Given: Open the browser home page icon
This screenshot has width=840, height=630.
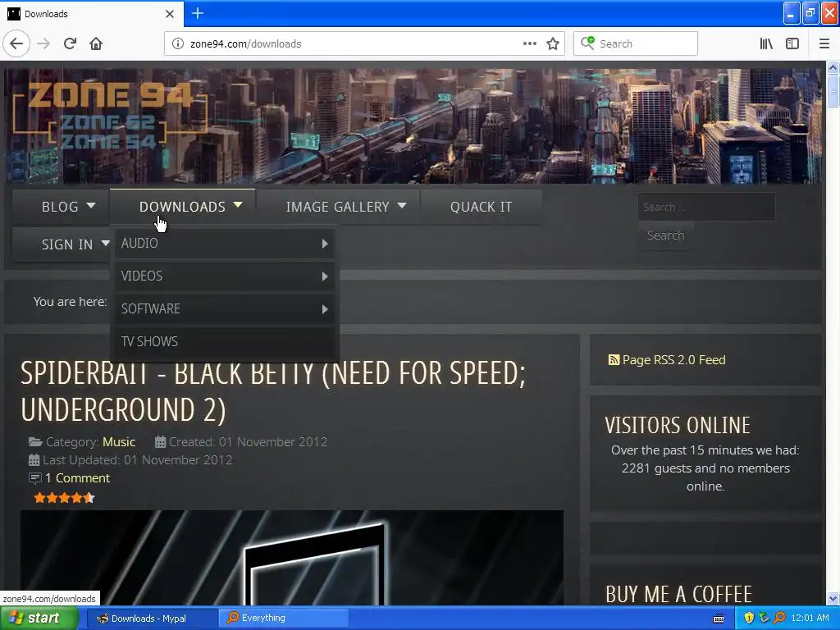Looking at the screenshot, I should pos(96,44).
